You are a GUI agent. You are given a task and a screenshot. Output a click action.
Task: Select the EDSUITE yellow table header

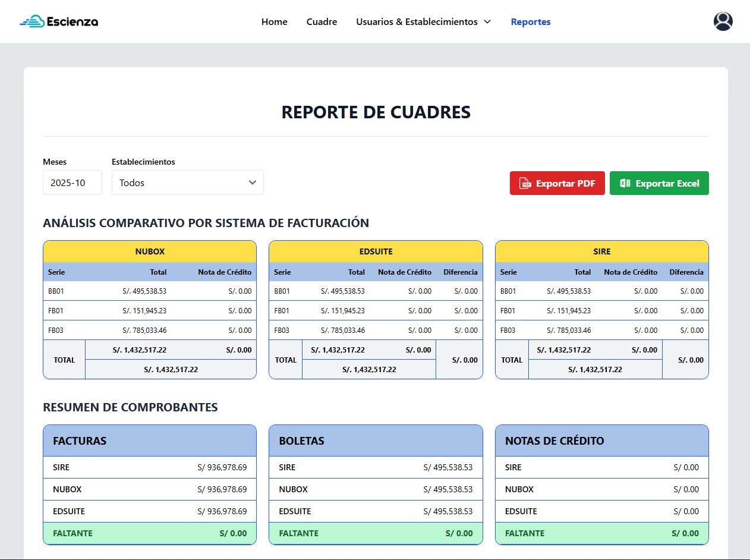[x=376, y=251]
